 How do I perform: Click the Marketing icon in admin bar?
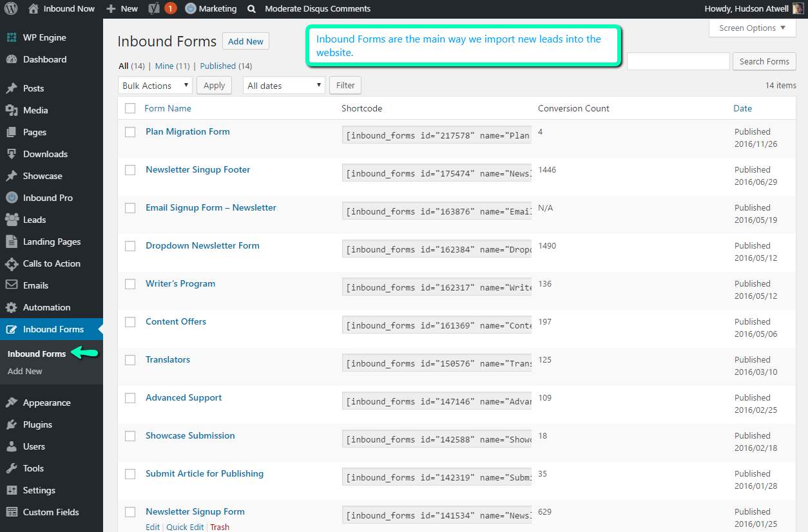[191, 9]
